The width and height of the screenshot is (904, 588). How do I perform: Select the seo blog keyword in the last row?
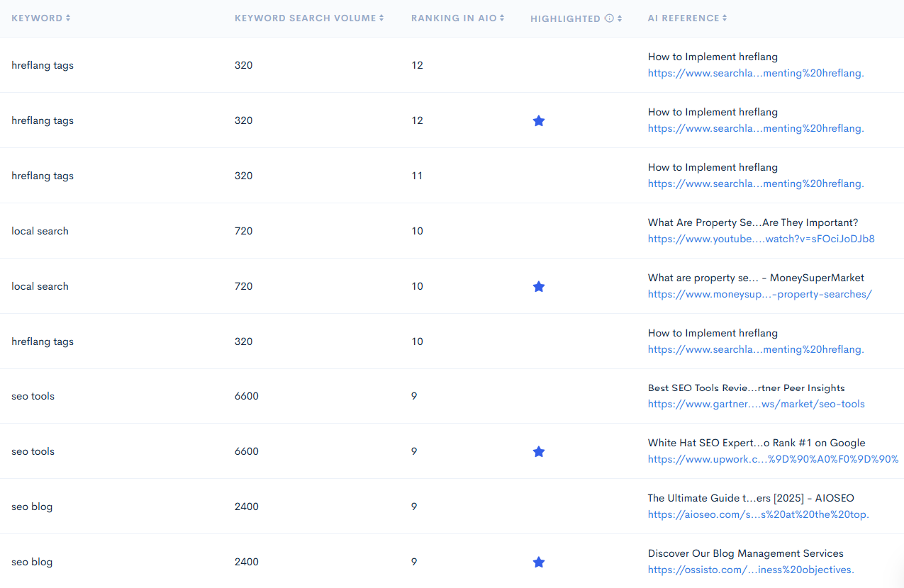32,562
